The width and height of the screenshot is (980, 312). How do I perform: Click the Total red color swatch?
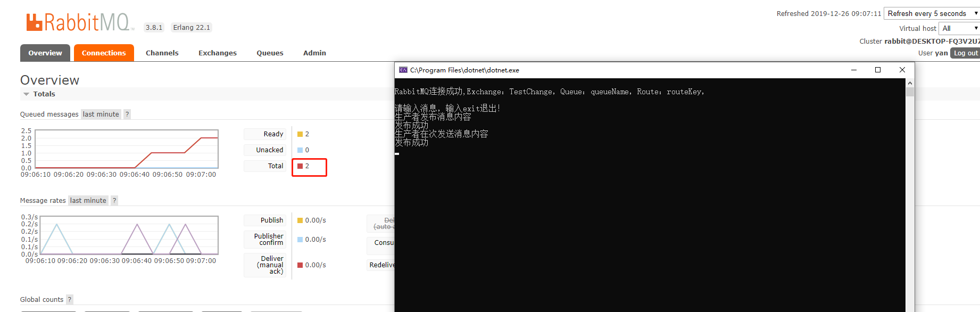click(x=300, y=166)
